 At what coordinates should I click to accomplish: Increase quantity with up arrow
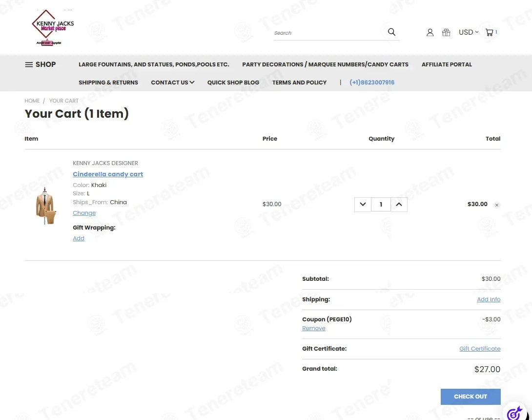[399, 205]
